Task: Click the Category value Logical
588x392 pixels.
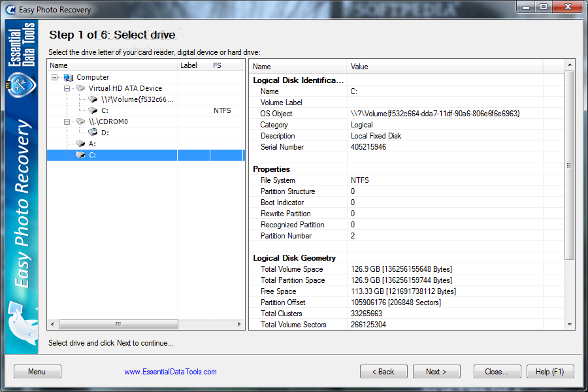Action: point(361,125)
